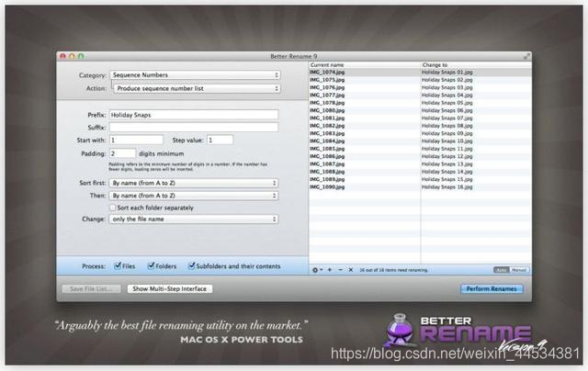Open the Category dropdown
Viewport: 588px width, 371px height.
(195, 75)
